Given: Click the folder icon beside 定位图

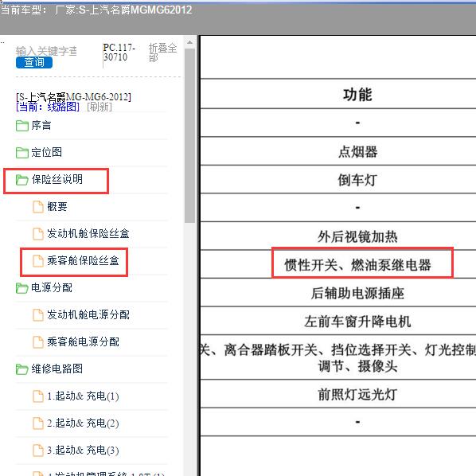Looking at the screenshot, I should (x=21, y=153).
